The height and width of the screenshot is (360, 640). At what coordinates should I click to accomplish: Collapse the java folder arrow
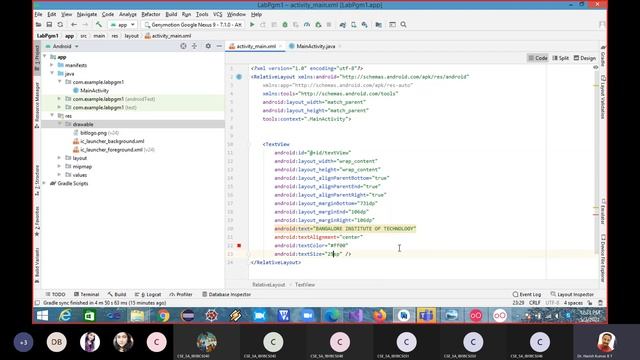(x=52, y=73)
